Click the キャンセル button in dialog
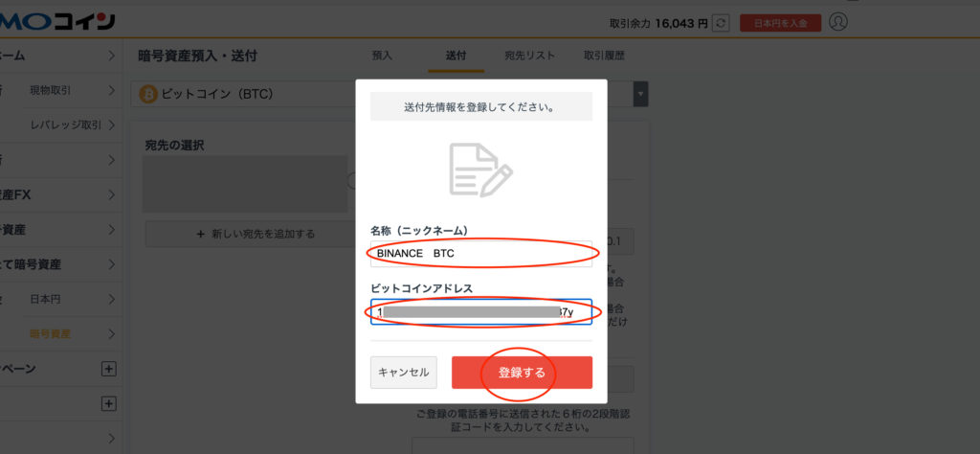The height and width of the screenshot is (454, 980). pyautogui.click(x=404, y=372)
